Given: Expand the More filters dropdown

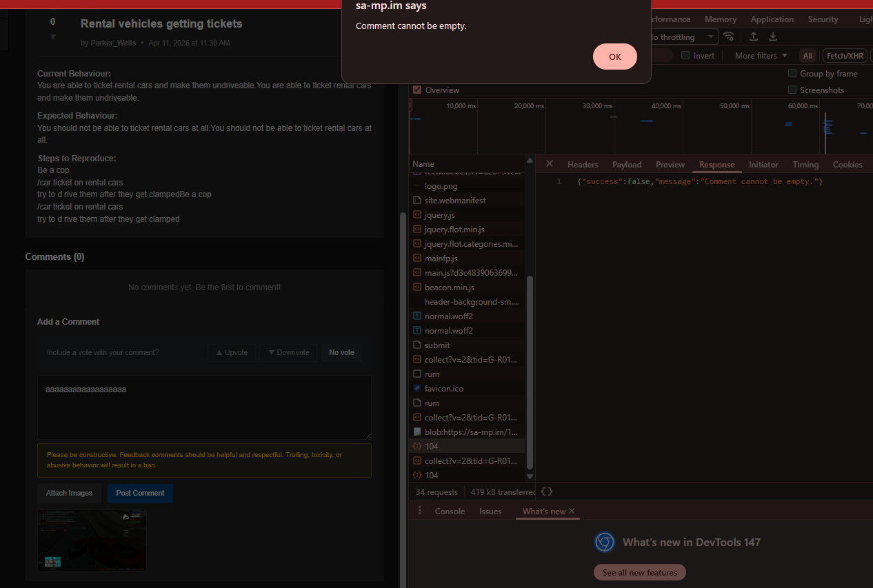Looking at the screenshot, I should point(761,56).
